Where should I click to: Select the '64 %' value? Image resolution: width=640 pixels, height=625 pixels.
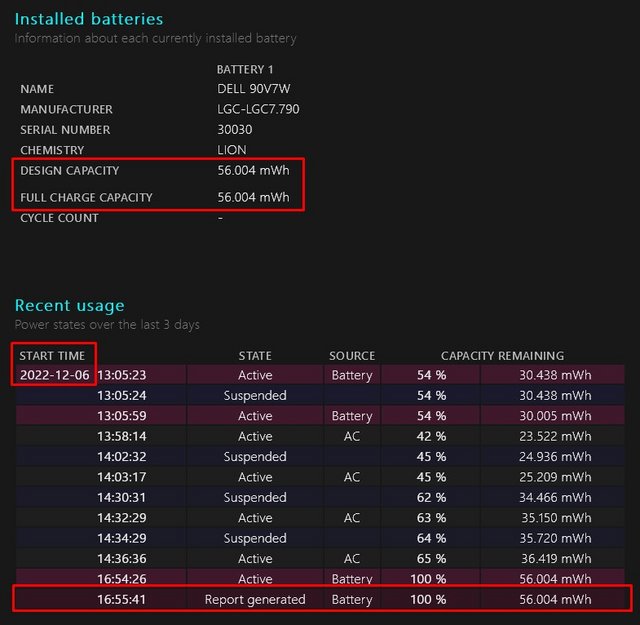click(x=431, y=538)
